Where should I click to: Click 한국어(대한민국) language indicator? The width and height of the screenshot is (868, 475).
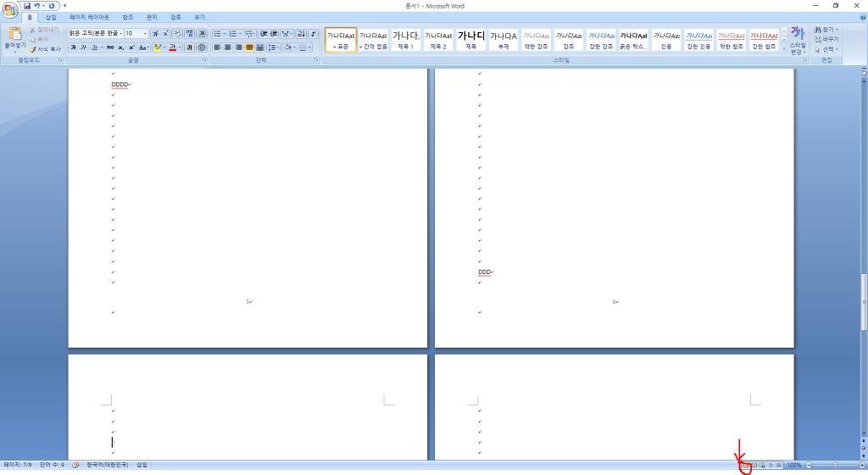[x=108, y=465]
